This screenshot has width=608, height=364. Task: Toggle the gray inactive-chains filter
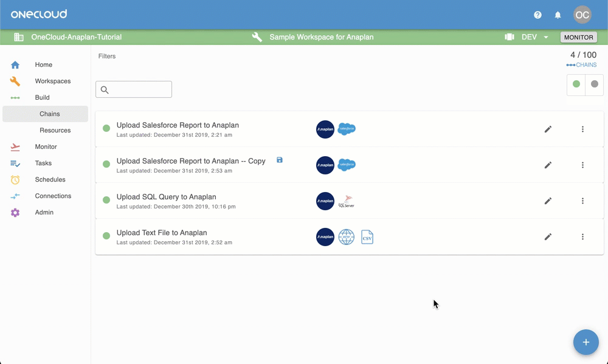(595, 84)
